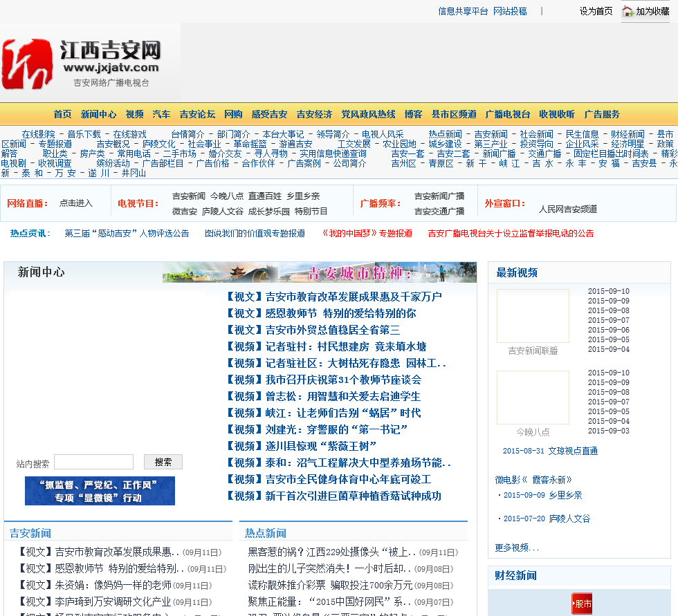Select 博客 in the navigation bar

click(413, 114)
